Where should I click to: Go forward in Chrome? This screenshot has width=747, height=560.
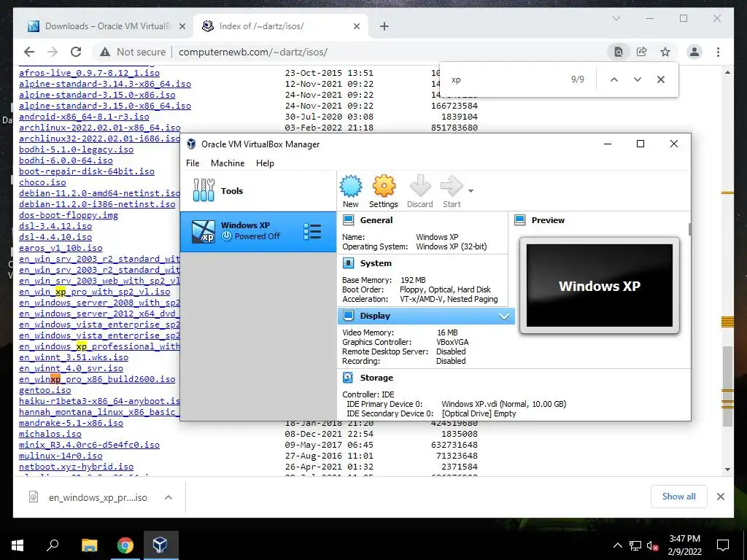coord(53,52)
